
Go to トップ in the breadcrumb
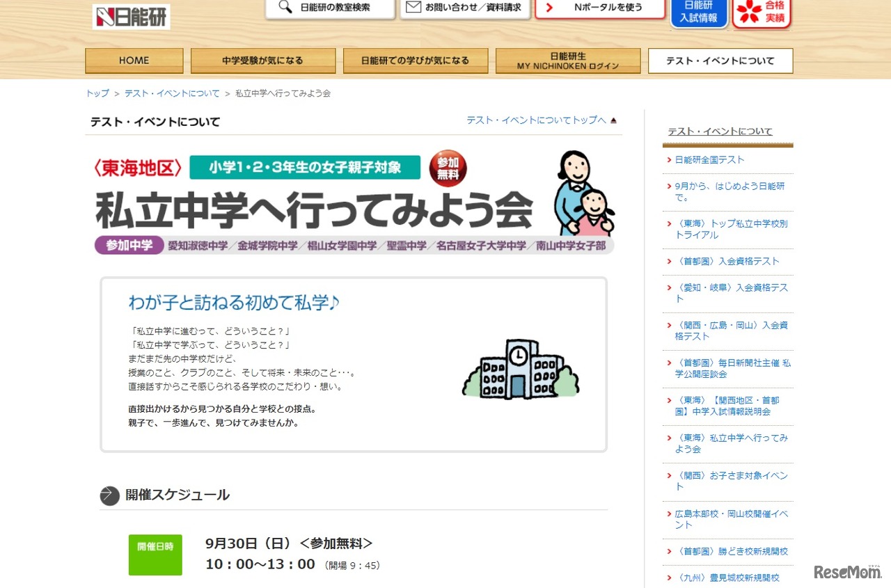(97, 93)
